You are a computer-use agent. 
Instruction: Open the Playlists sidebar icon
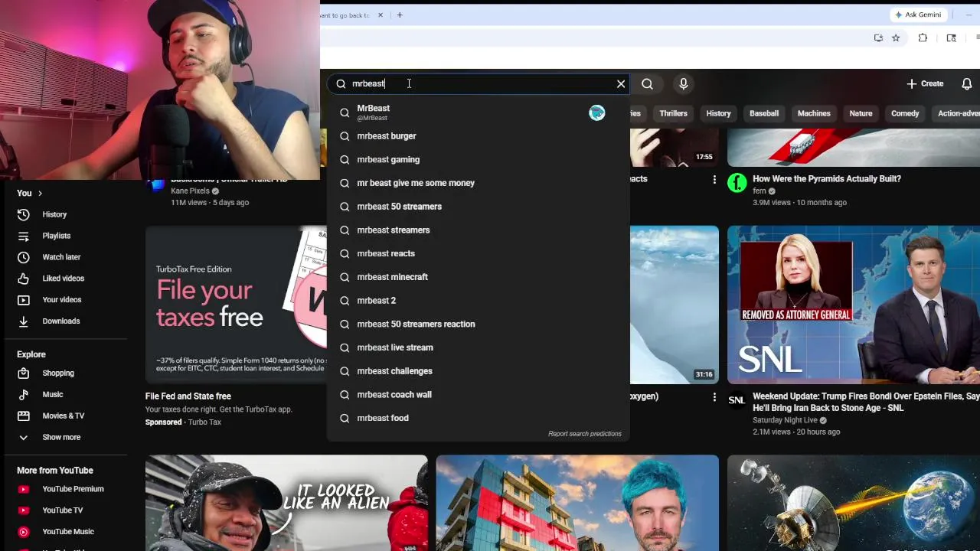coord(24,236)
